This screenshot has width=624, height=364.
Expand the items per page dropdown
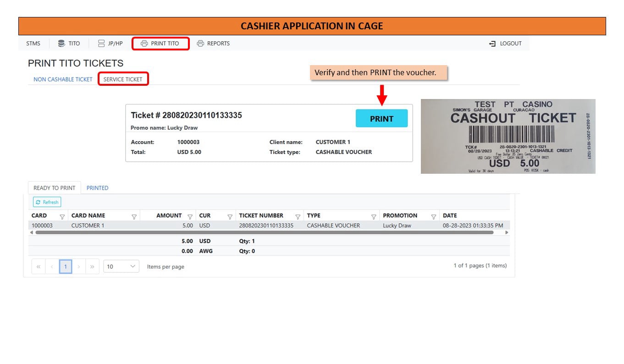click(121, 266)
